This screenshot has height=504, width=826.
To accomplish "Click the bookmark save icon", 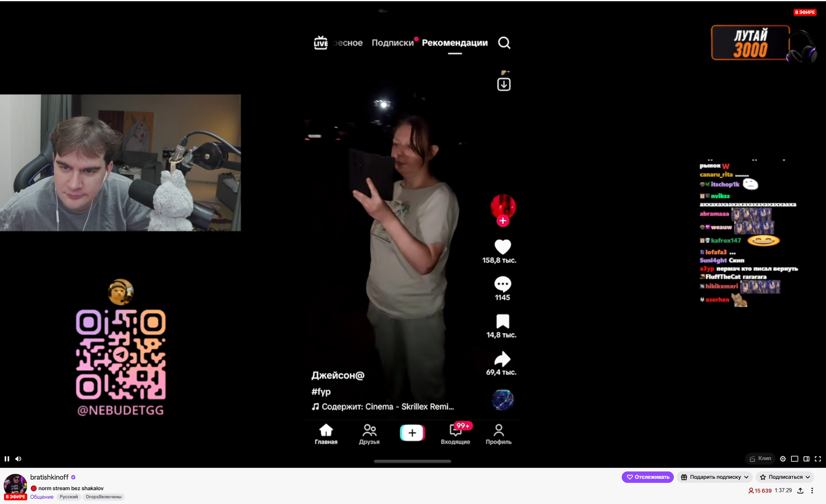I will pos(502,321).
